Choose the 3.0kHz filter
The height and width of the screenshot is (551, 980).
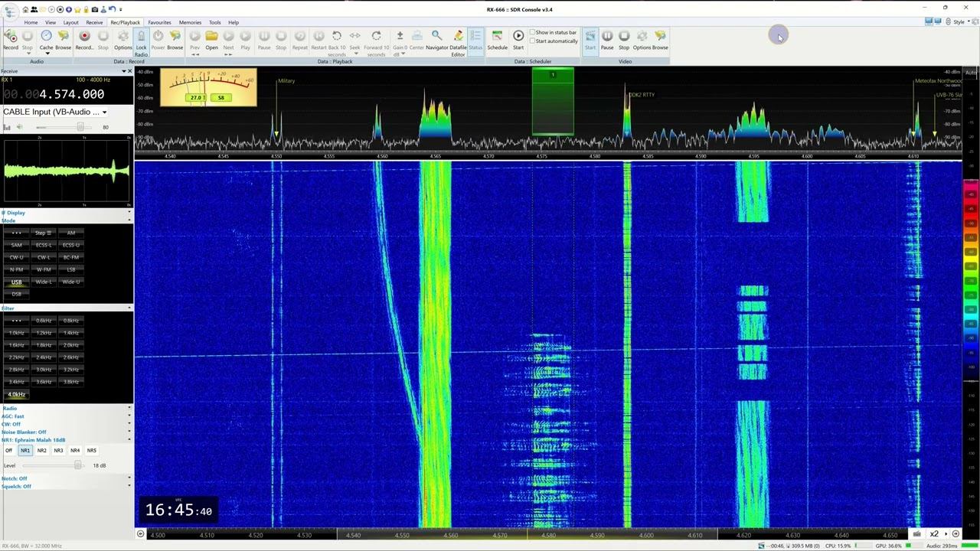[44, 370]
